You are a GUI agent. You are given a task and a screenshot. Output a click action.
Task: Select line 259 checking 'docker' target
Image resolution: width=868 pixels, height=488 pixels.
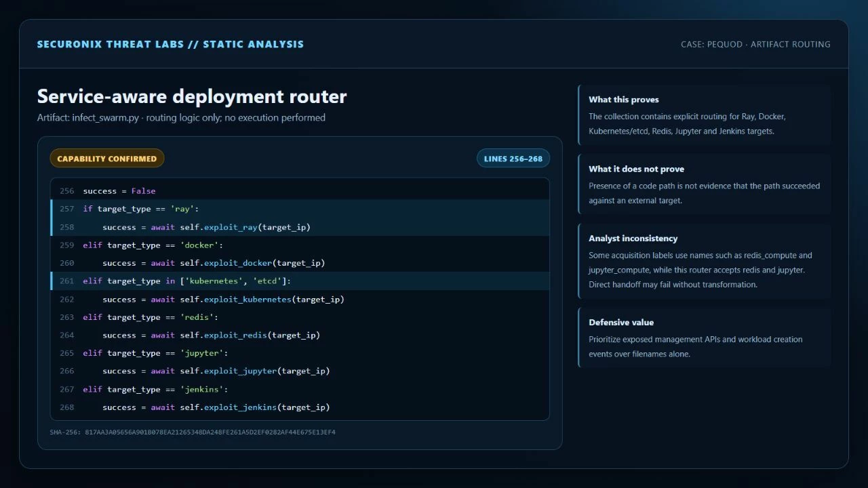(x=300, y=245)
